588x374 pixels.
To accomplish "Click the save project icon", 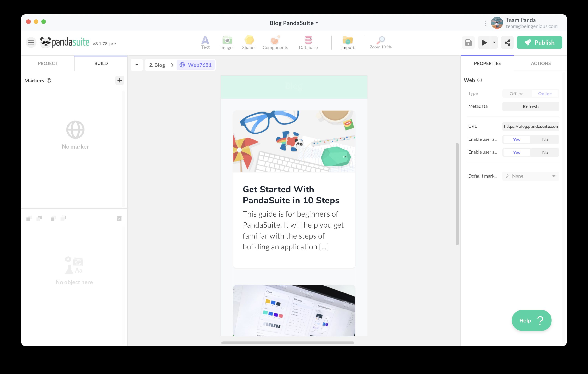I will pyautogui.click(x=468, y=43).
